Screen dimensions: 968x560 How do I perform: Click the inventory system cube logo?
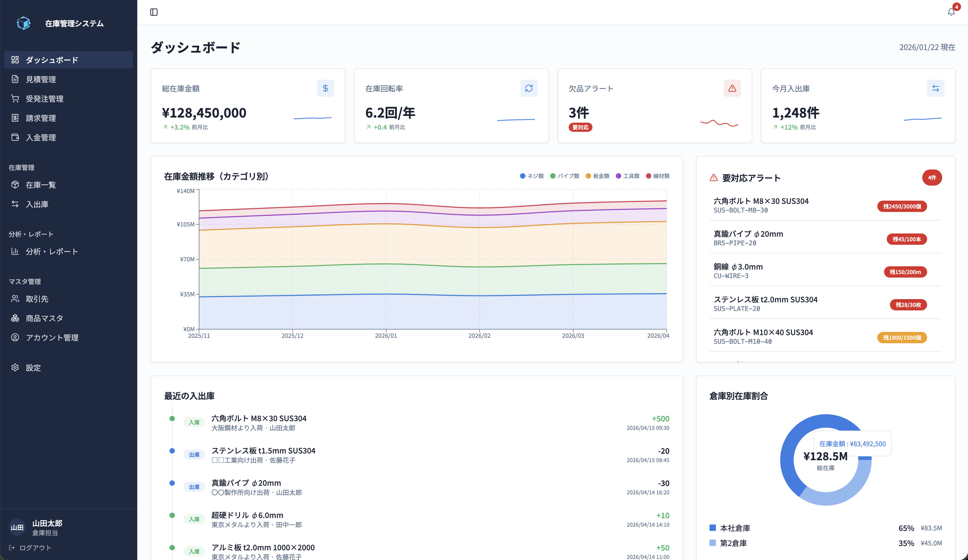point(24,23)
